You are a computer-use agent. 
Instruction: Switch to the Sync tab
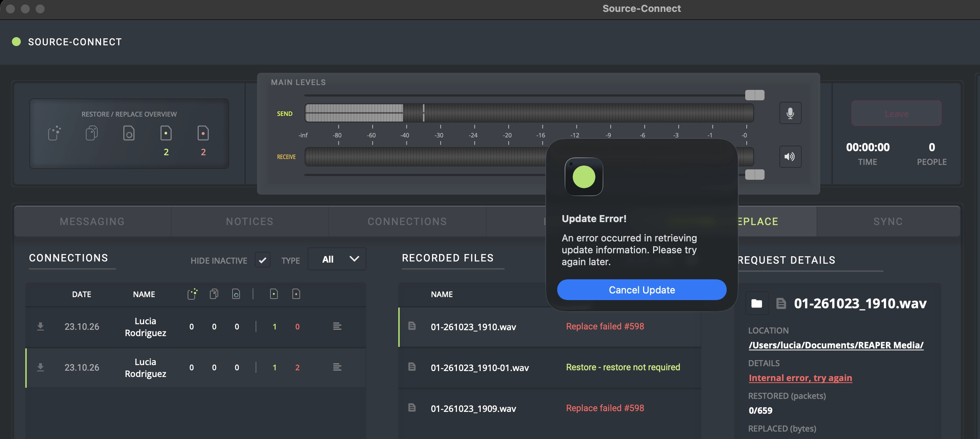pyautogui.click(x=888, y=221)
